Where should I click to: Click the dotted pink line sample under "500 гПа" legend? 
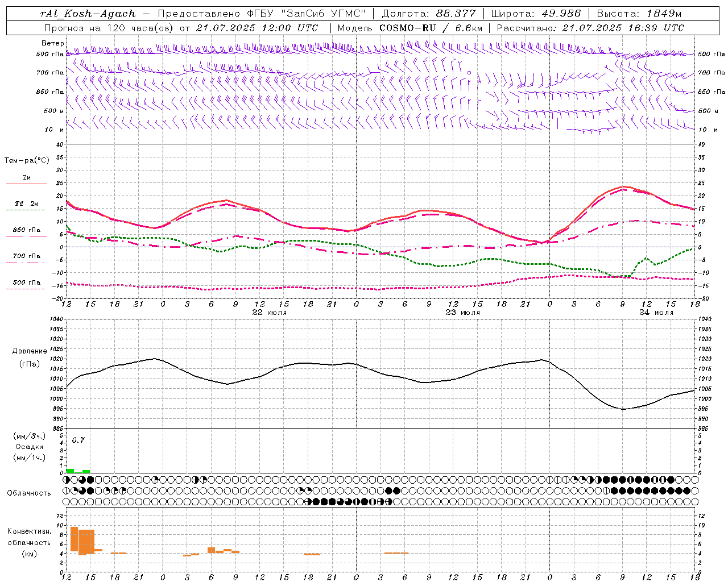26,289
